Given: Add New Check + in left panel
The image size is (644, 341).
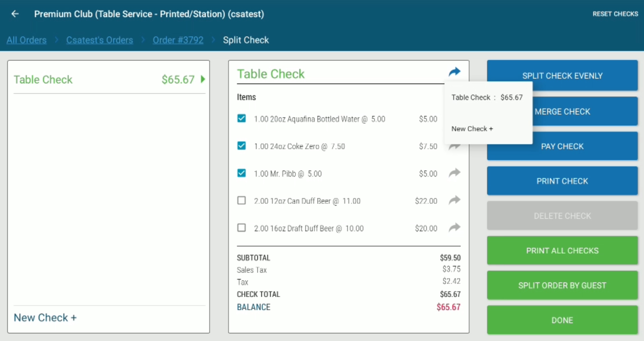Looking at the screenshot, I should point(45,318).
